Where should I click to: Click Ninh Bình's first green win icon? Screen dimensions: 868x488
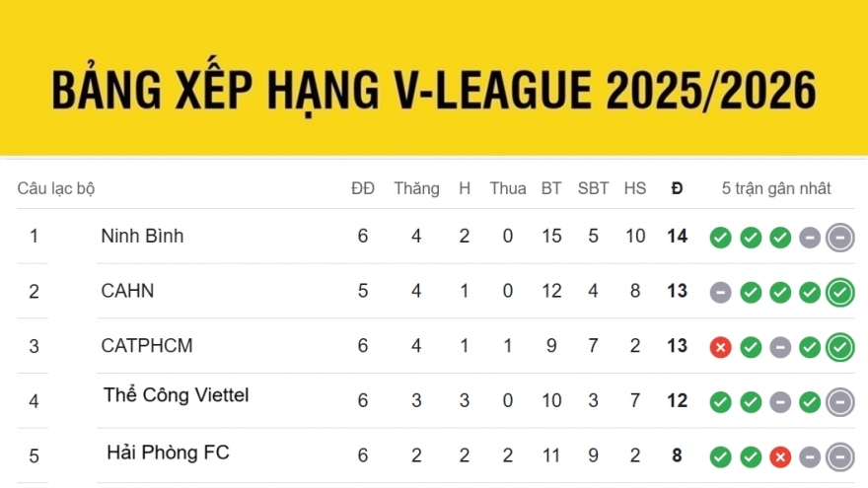(x=721, y=238)
